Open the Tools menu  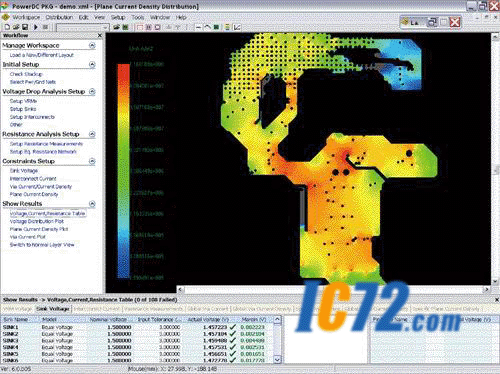(138, 17)
